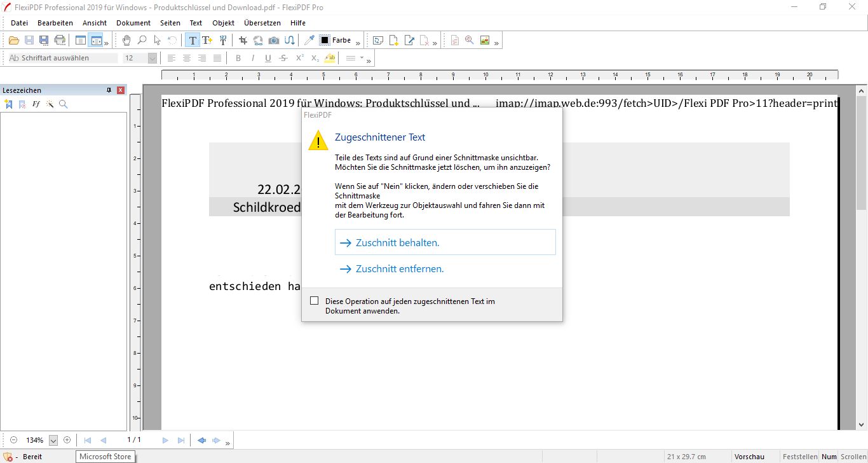Click the zoom in plus icon
868x463 pixels.
click(67, 440)
